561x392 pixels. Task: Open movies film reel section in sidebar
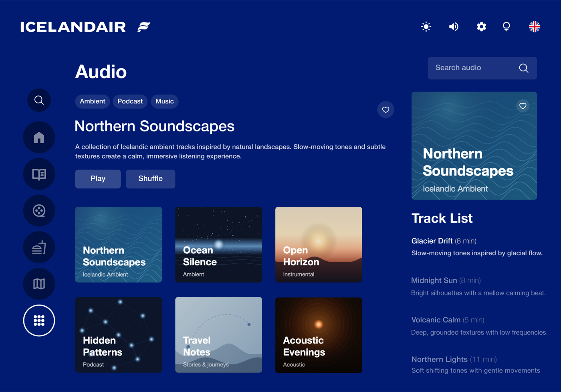pyautogui.click(x=39, y=210)
